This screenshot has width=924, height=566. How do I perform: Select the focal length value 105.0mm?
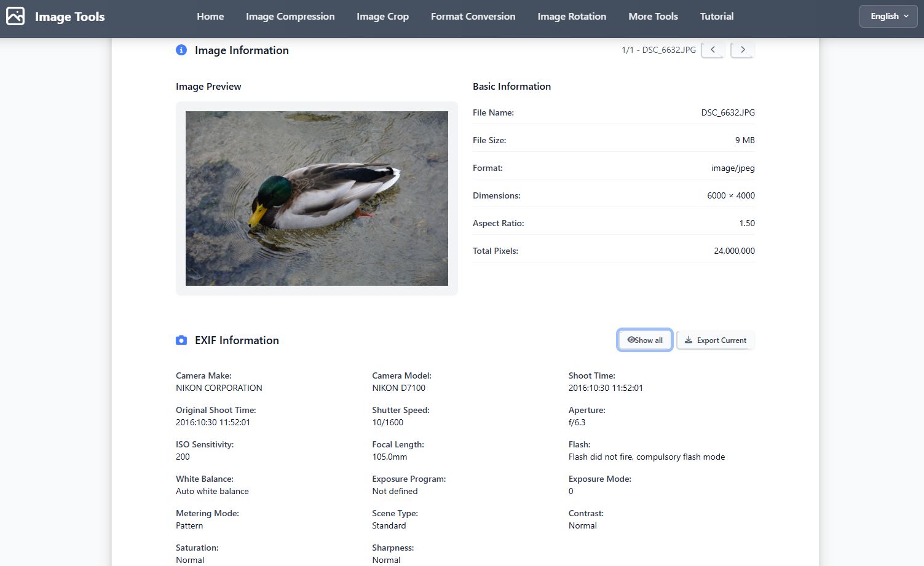[x=389, y=457]
